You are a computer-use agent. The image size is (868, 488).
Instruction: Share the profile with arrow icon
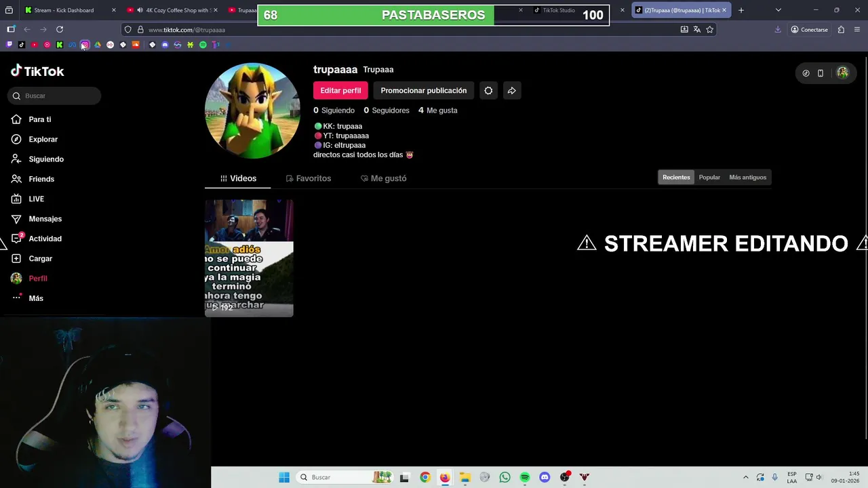tap(512, 90)
